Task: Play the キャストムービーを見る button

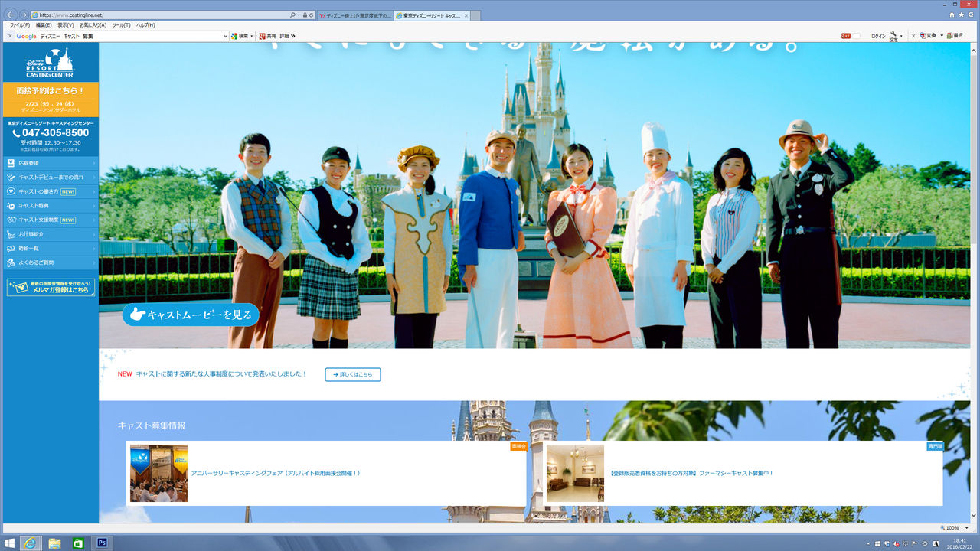Action: pos(191,315)
